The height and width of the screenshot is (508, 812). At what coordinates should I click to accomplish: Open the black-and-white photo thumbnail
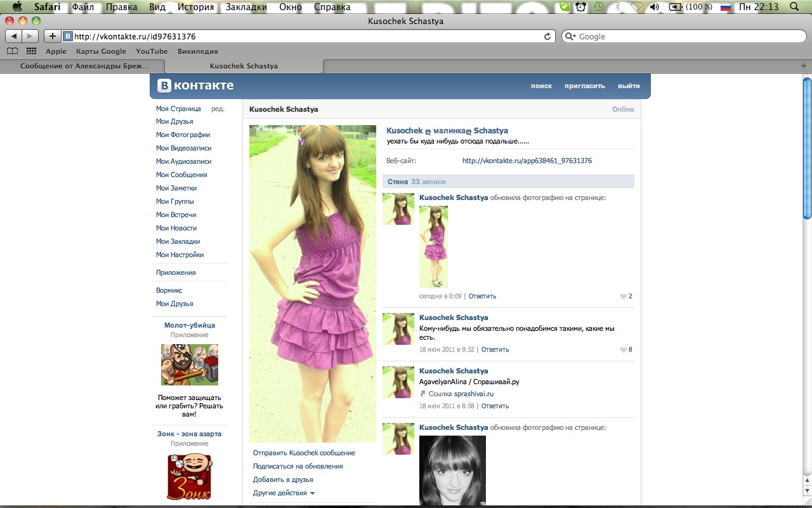pos(452,471)
